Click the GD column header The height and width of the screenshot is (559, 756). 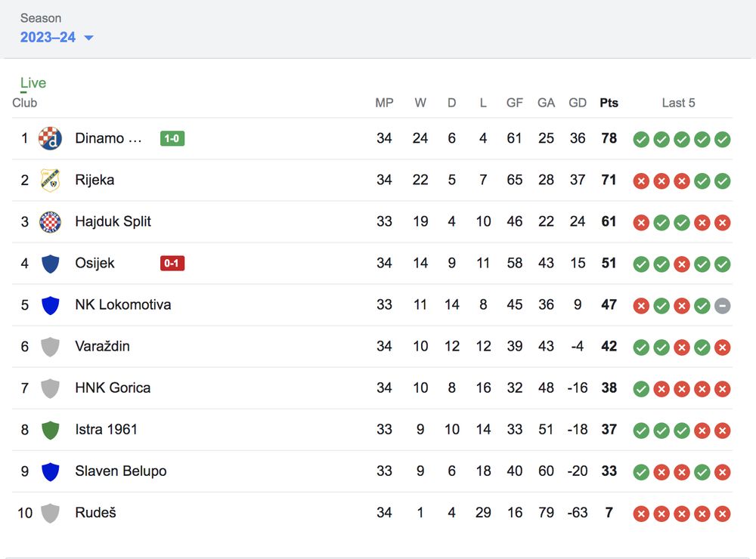[578, 103]
